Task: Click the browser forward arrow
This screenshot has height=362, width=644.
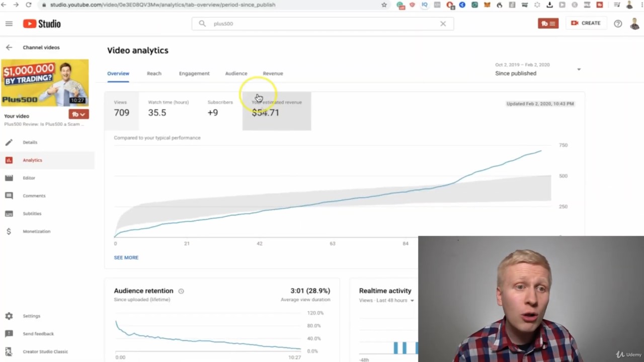Action: click(x=16, y=5)
